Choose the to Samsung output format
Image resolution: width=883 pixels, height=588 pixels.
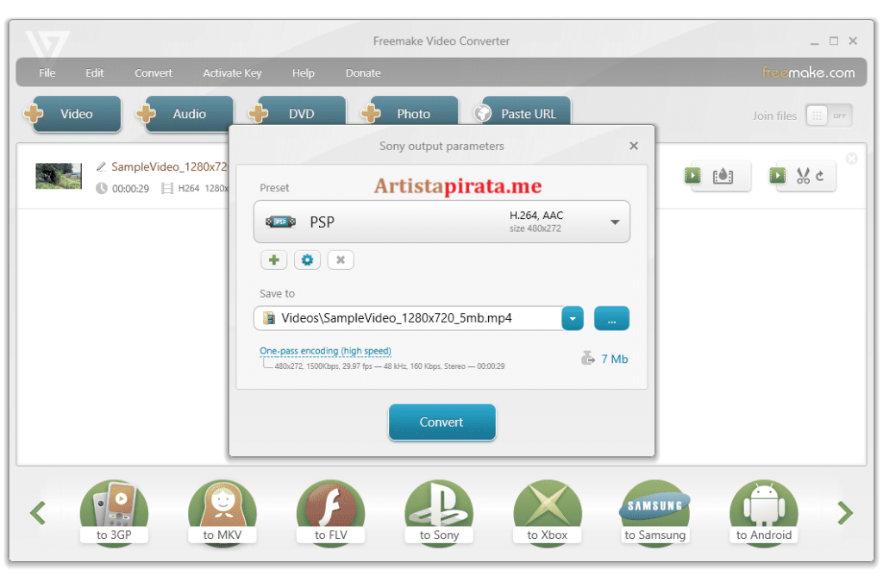point(655,512)
